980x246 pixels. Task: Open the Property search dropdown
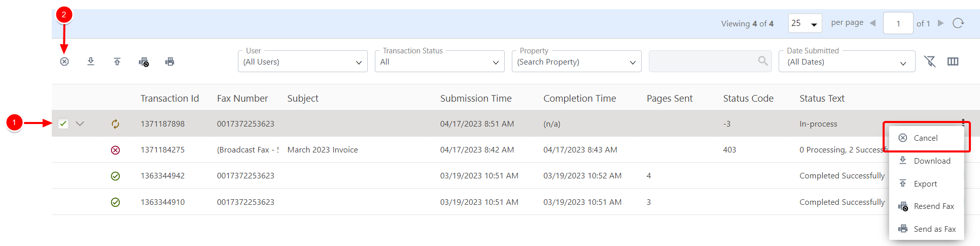coord(576,62)
